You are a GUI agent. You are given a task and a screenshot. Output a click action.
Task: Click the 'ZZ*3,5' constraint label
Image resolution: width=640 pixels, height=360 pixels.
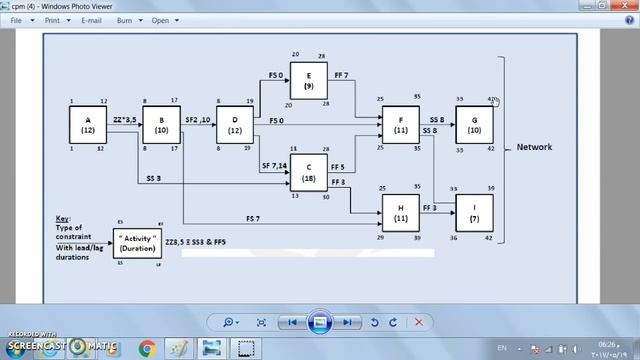click(x=124, y=120)
